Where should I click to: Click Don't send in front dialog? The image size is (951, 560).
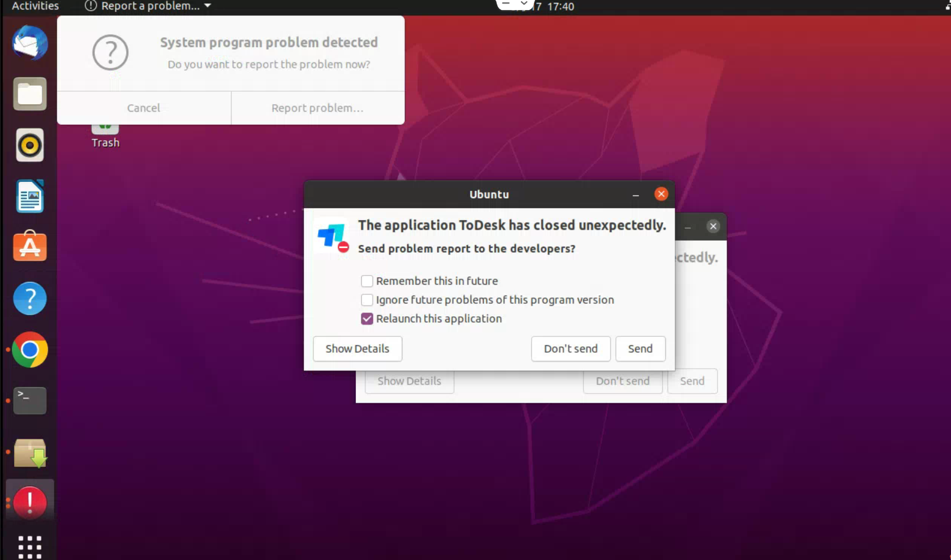pyautogui.click(x=571, y=349)
